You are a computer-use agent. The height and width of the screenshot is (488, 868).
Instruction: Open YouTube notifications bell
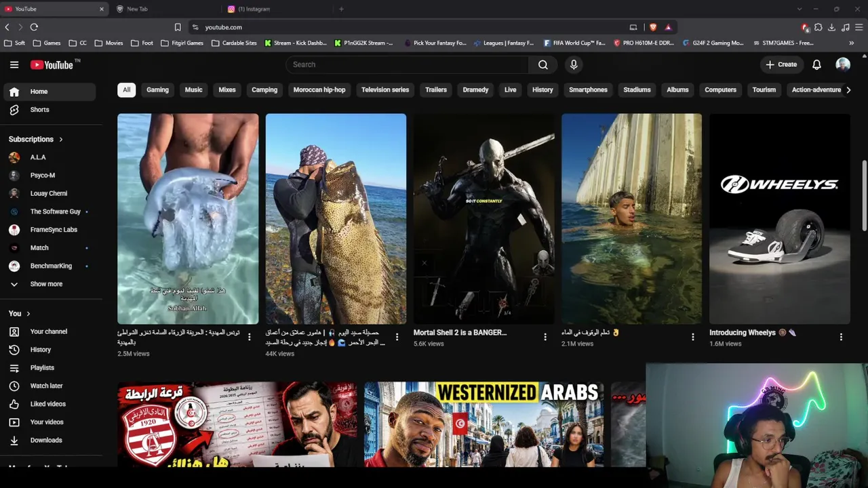pos(816,64)
